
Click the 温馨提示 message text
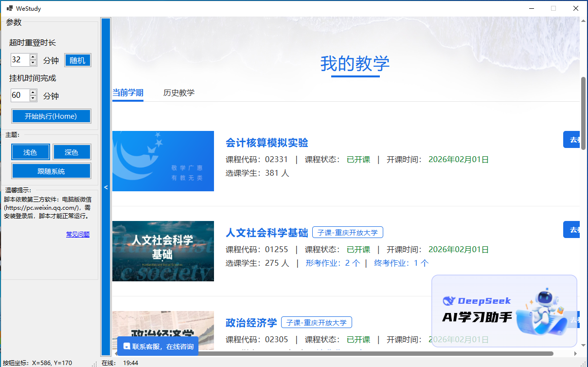pos(48,207)
